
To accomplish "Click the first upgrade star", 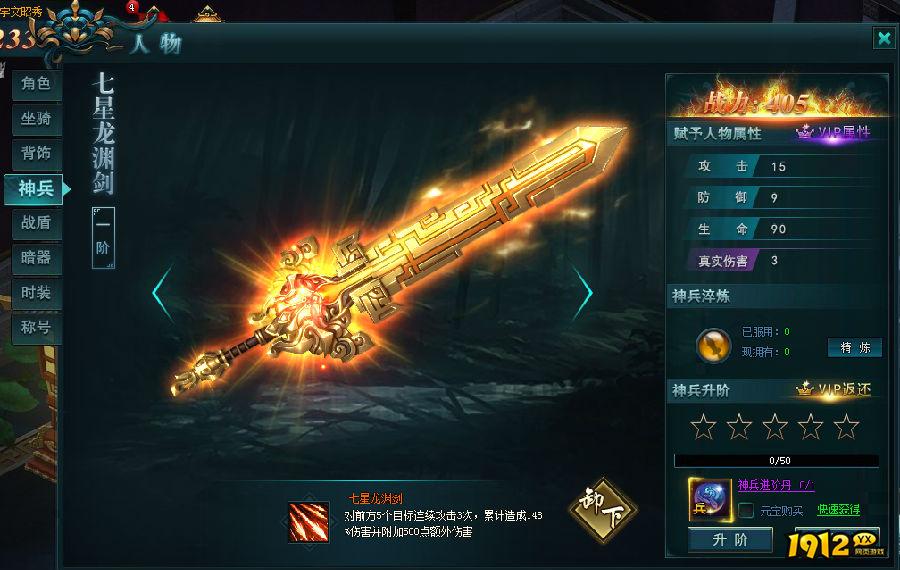I will point(703,426).
